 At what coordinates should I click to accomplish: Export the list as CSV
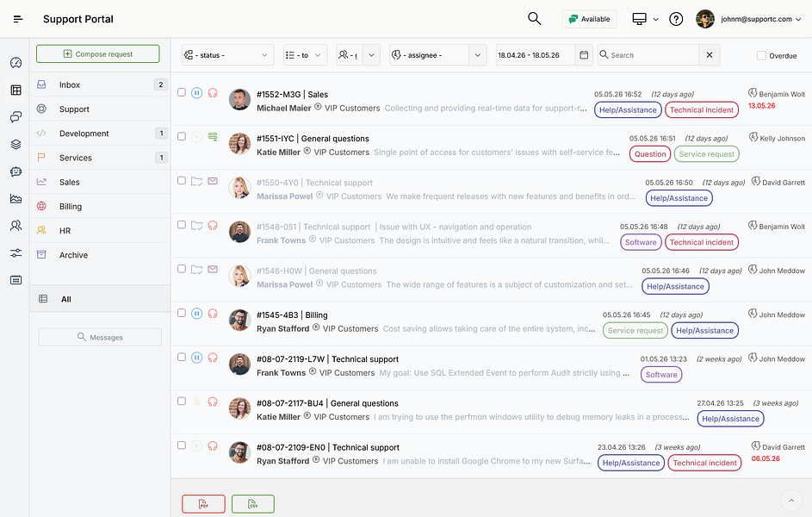[x=252, y=504]
